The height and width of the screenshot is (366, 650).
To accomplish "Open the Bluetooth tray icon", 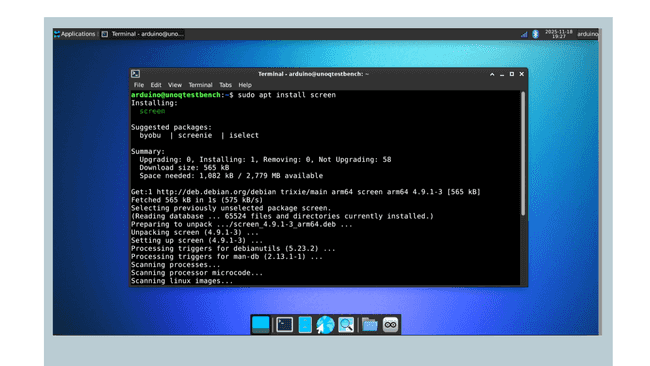I will click(x=535, y=34).
